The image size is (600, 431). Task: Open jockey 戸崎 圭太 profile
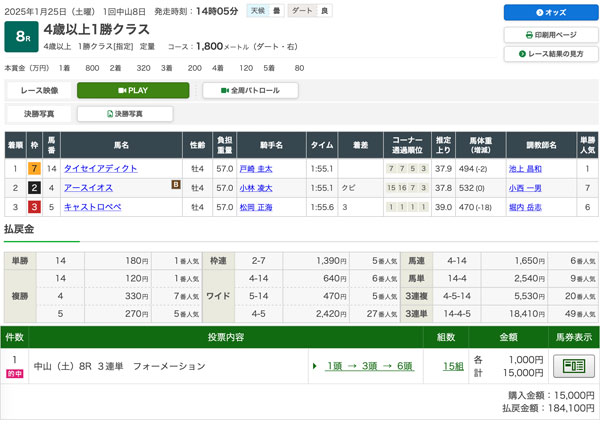pos(256,169)
